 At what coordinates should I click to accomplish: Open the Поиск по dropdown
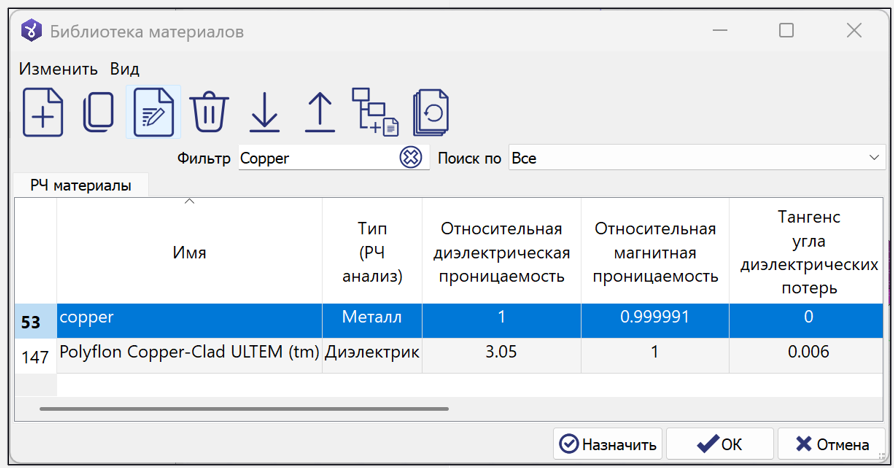696,158
